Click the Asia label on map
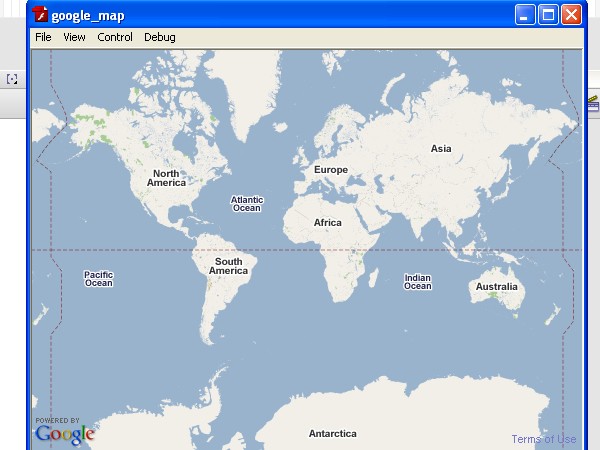Image resolution: width=600 pixels, height=450 pixels. [441, 148]
